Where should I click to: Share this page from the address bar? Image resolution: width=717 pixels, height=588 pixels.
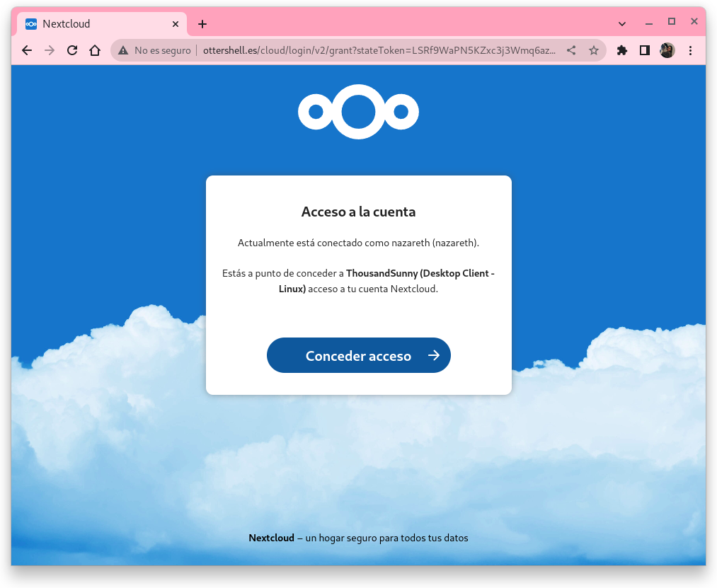click(571, 50)
